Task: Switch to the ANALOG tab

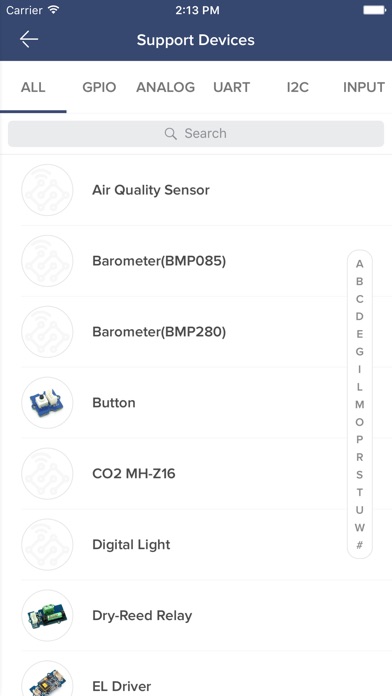Action: (x=165, y=87)
